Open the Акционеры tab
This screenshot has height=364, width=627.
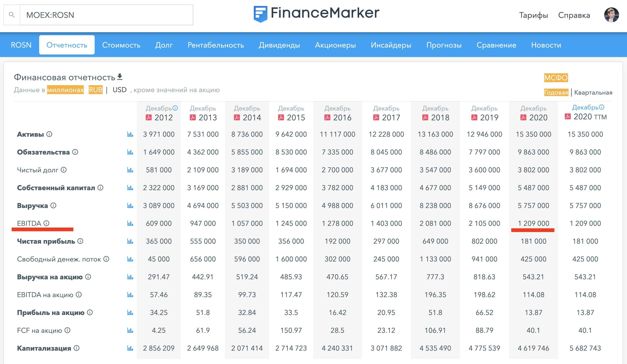335,45
